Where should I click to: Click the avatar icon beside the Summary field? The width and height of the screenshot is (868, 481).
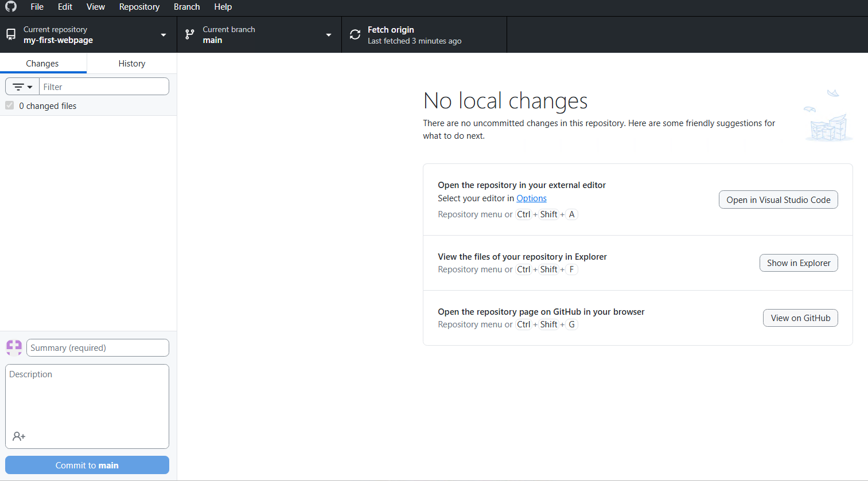[13, 347]
